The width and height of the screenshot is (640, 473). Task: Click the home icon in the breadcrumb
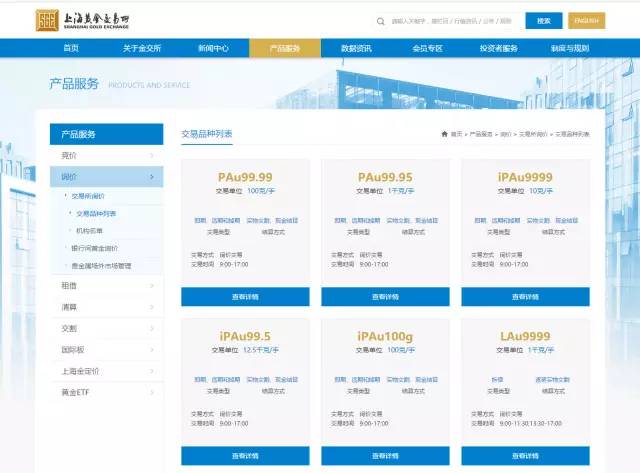444,134
